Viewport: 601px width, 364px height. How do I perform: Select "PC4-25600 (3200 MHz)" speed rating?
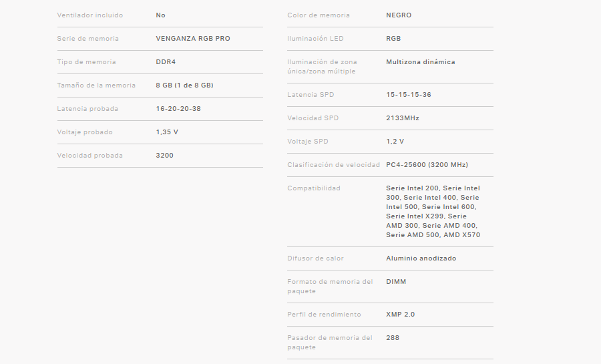pos(427,164)
